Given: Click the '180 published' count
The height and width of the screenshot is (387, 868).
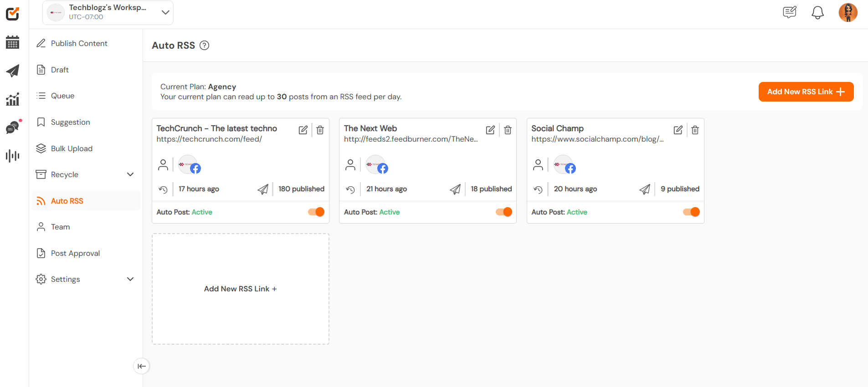Looking at the screenshot, I should [301, 189].
